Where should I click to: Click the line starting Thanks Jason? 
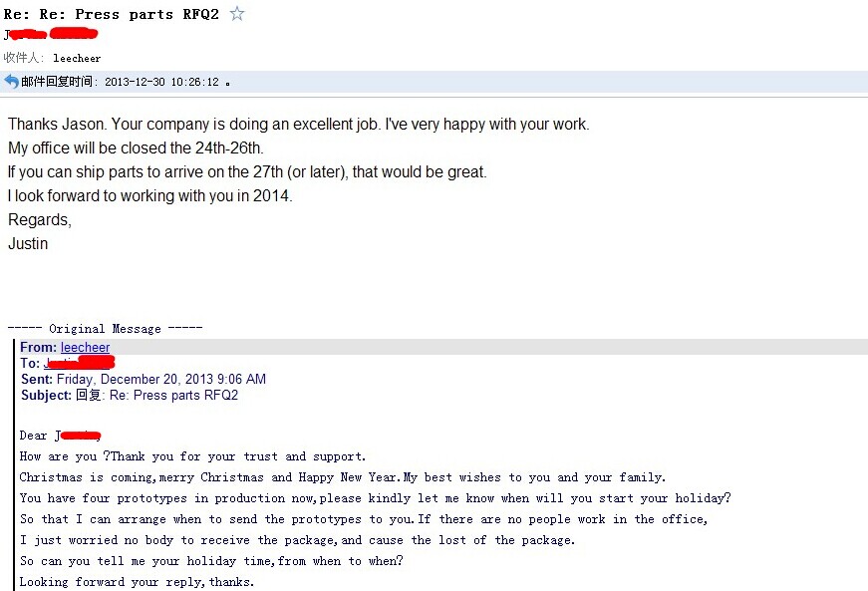click(x=298, y=124)
